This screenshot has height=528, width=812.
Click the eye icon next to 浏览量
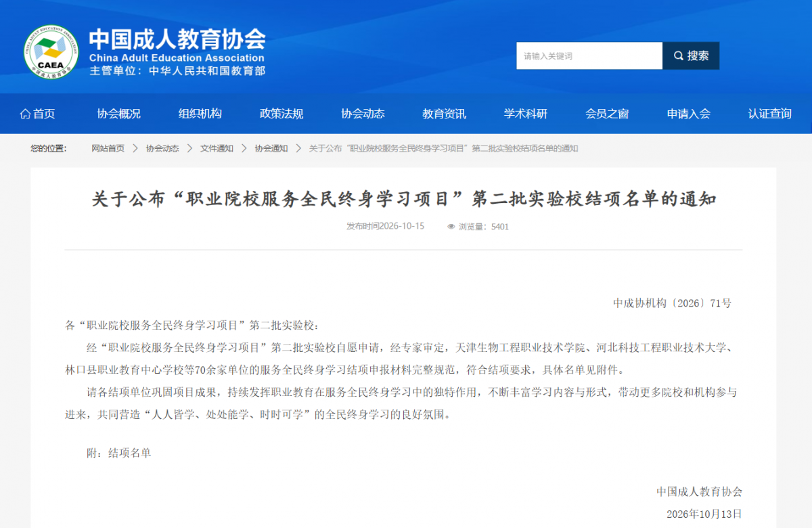tap(451, 227)
